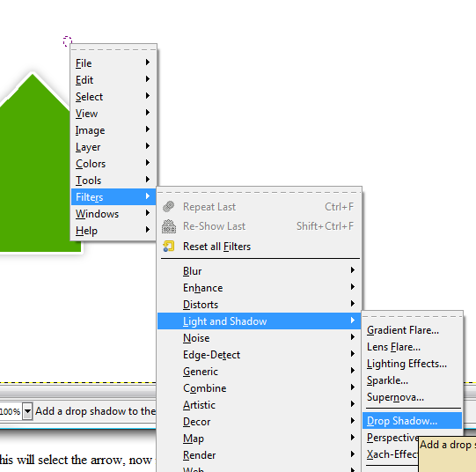Open the Help submenu
Image resolution: width=476 pixels, height=472 pixels.
point(114,230)
